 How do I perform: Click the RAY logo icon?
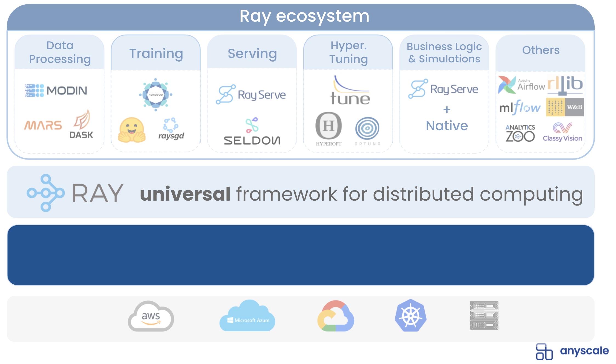pyautogui.click(x=46, y=193)
